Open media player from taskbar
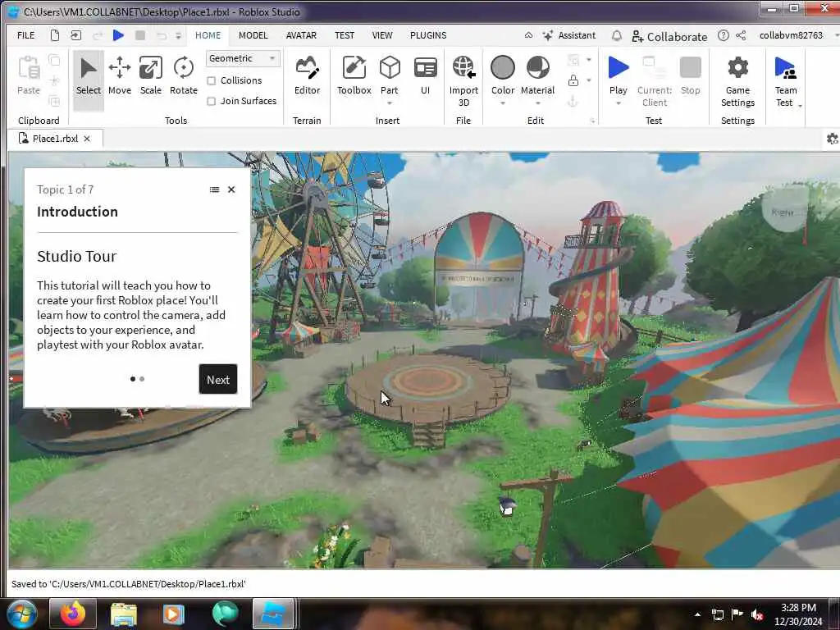Image resolution: width=840 pixels, height=630 pixels. click(x=174, y=614)
